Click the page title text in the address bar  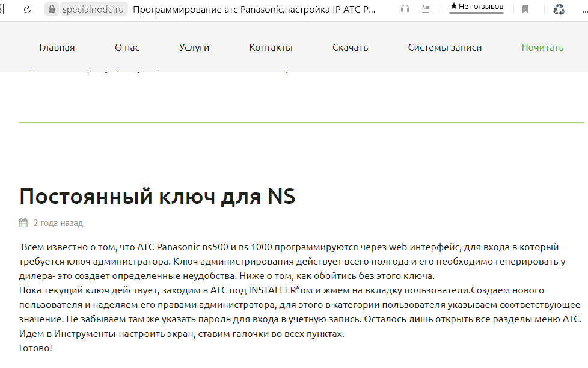click(254, 10)
